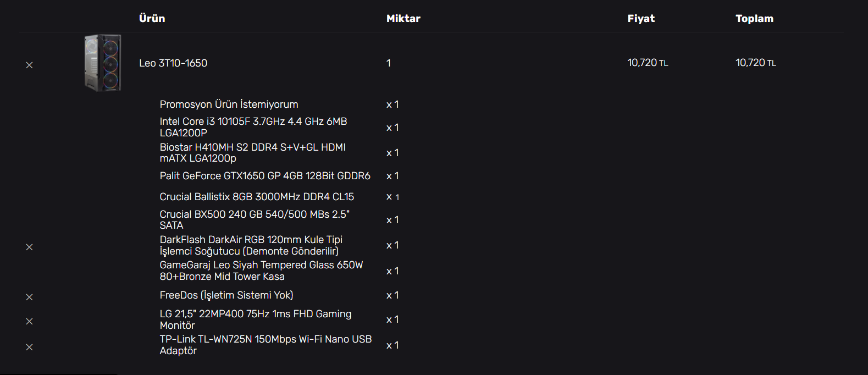Delete the FreeDos operating system row
The image size is (868, 375).
(x=30, y=297)
